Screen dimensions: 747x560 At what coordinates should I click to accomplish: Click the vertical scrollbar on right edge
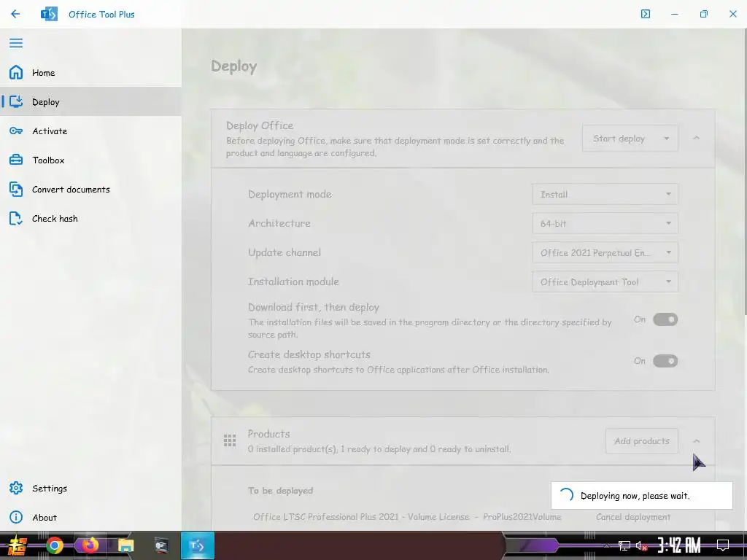[x=744, y=171]
